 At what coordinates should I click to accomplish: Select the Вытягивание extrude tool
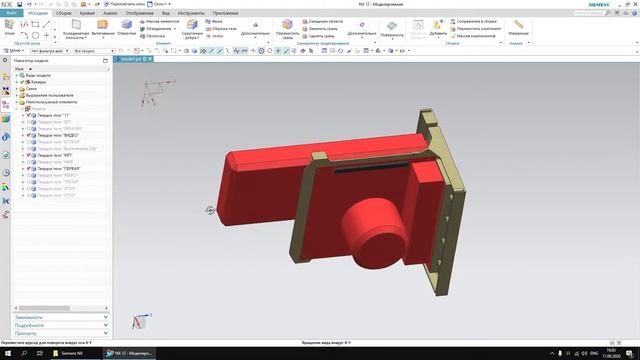tap(103, 28)
